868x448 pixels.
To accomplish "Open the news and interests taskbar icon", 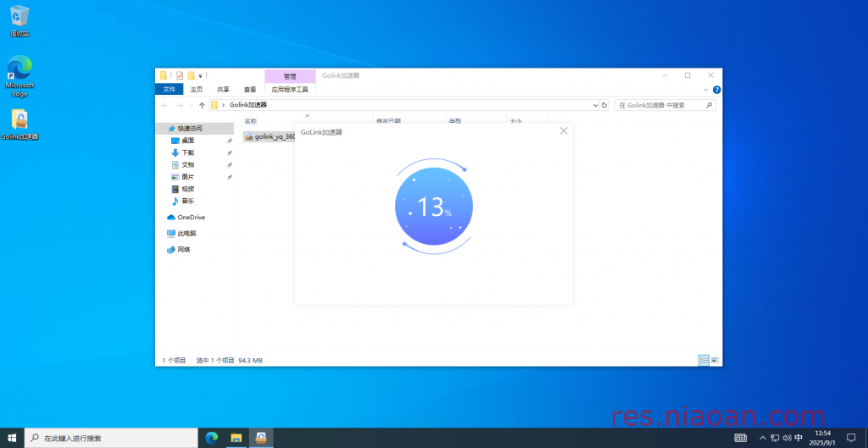I will pos(740,438).
